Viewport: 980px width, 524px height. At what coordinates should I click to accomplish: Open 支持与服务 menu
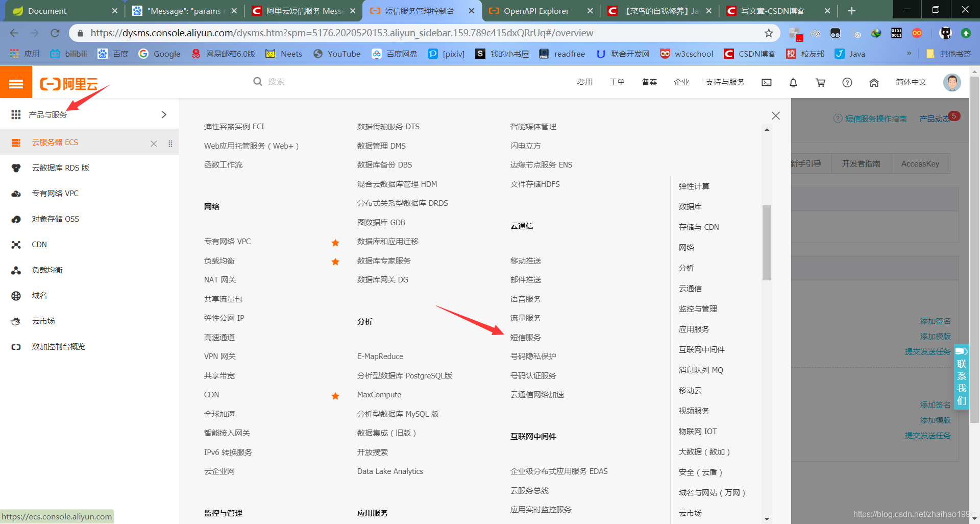pyautogui.click(x=725, y=82)
